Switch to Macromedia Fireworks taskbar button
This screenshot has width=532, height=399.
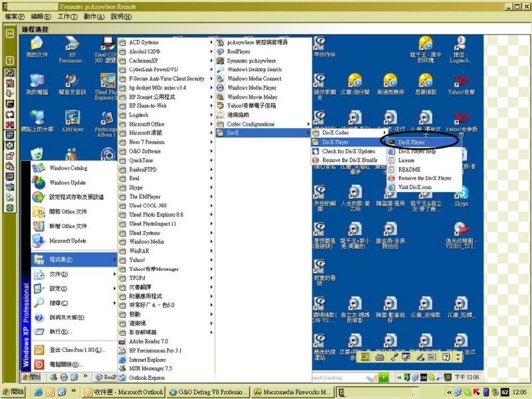292,392
